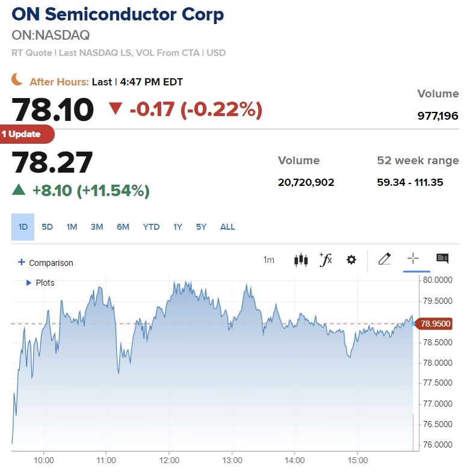Open the fx studies indicators menu
This screenshot has width=476, height=474.
pos(326,260)
